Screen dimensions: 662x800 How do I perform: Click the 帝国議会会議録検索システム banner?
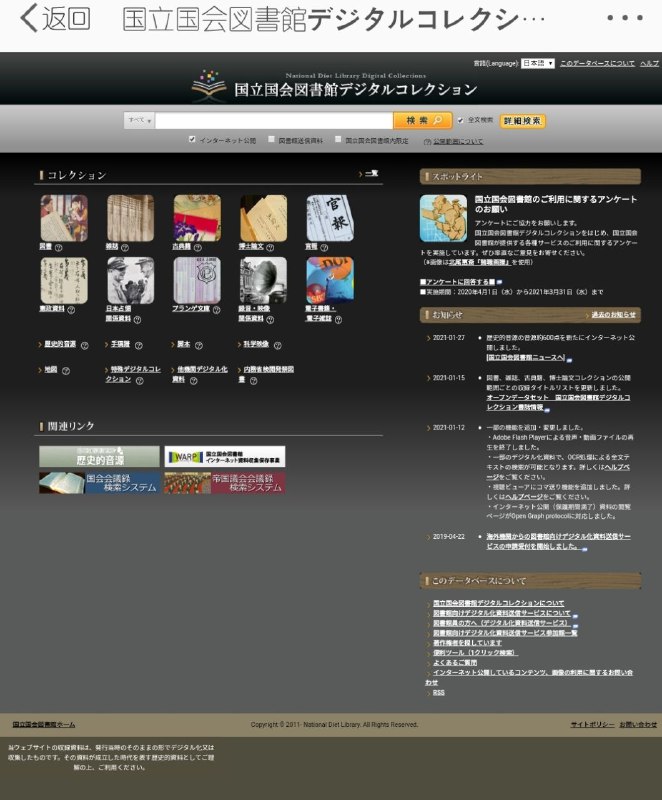point(225,483)
